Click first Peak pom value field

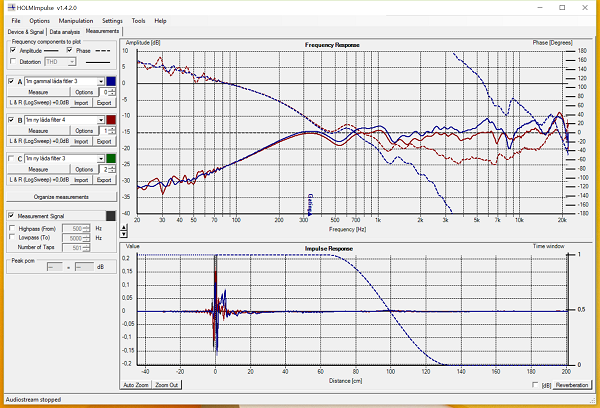tap(55, 267)
